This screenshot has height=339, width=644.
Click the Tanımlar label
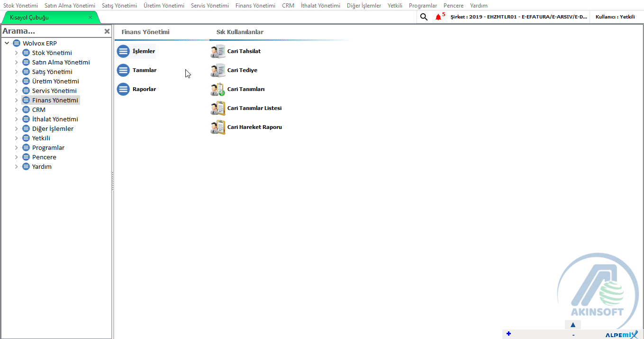pos(145,70)
